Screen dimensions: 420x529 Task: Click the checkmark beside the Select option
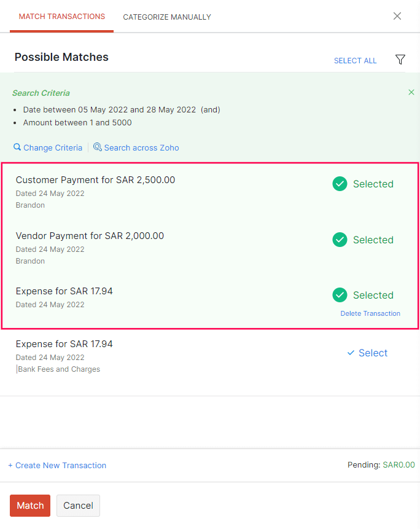click(x=352, y=353)
